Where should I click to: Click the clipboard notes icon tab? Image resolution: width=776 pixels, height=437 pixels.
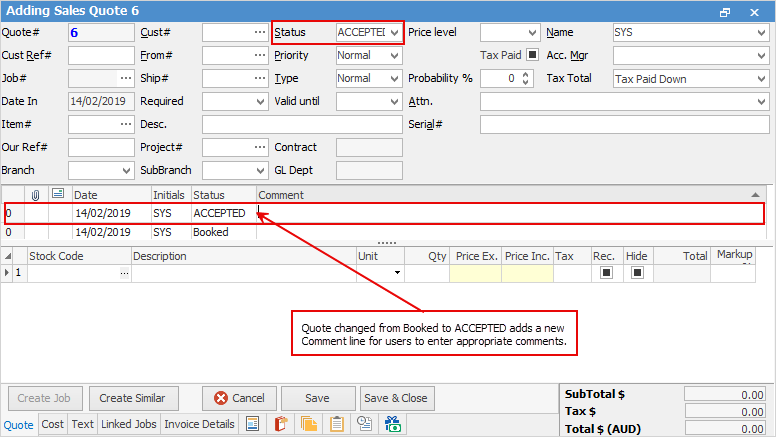[x=337, y=424]
